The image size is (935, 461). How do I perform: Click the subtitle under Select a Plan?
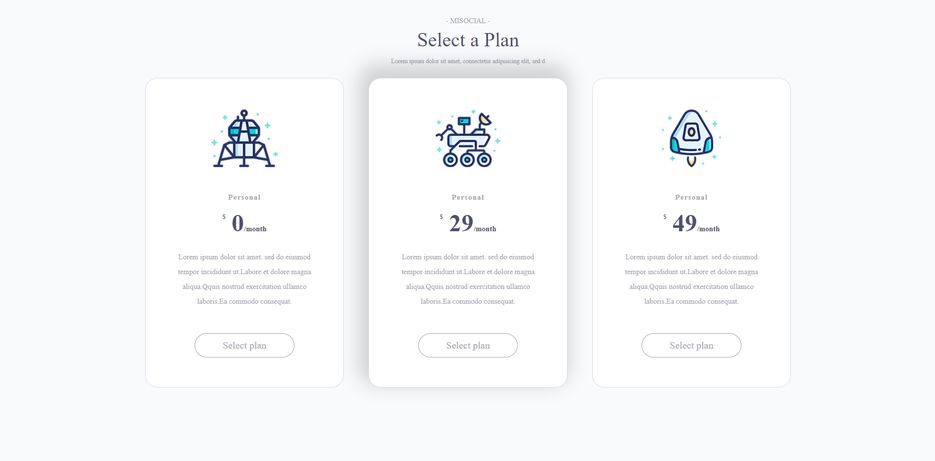pos(468,61)
